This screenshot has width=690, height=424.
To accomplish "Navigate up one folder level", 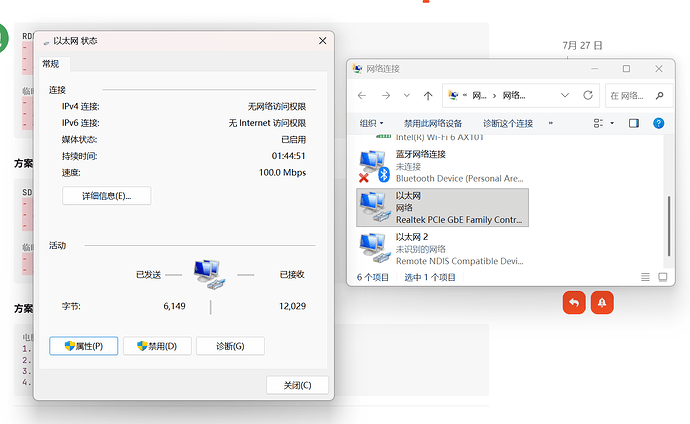I will [428, 95].
